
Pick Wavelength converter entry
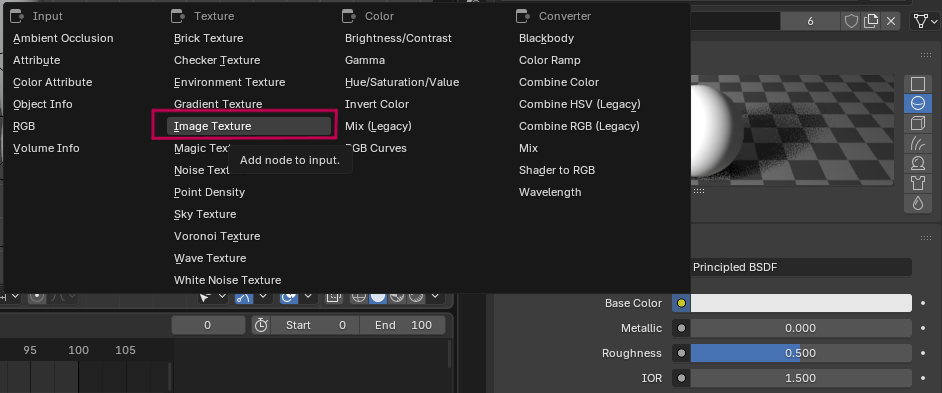[550, 192]
